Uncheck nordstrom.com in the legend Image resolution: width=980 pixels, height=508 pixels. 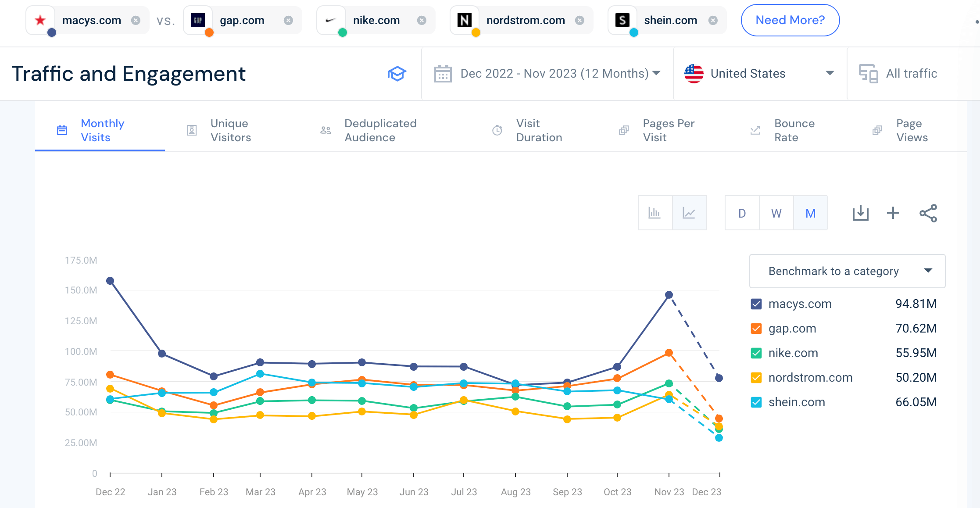pyautogui.click(x=756, y=378)
